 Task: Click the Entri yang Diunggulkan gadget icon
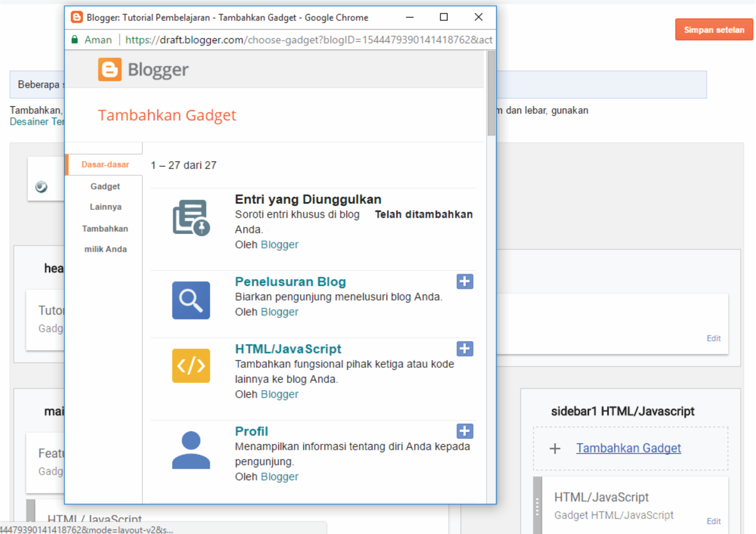191,217
